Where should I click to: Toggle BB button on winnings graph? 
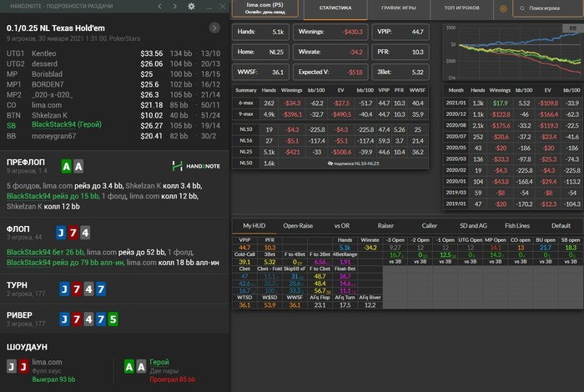(572, 28)
